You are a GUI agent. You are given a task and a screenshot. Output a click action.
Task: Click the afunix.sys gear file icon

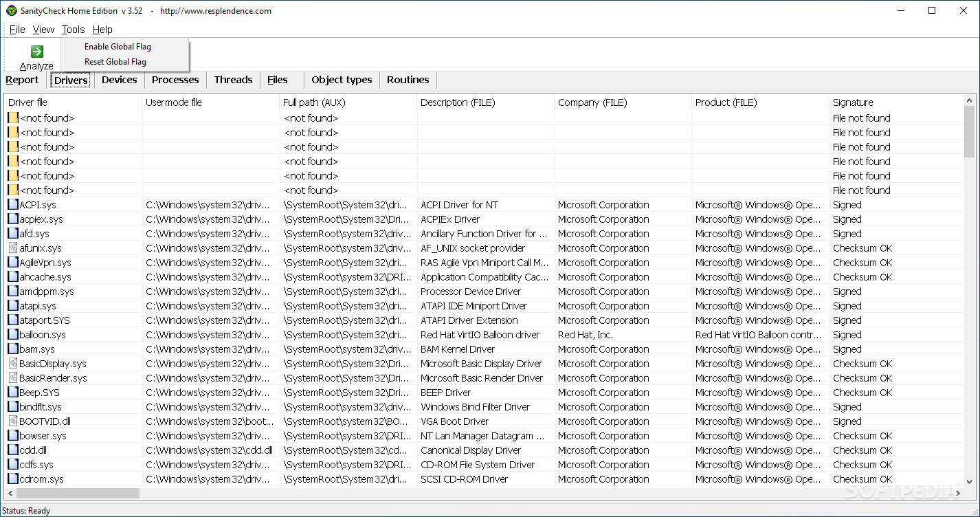(x=13, y=248)
